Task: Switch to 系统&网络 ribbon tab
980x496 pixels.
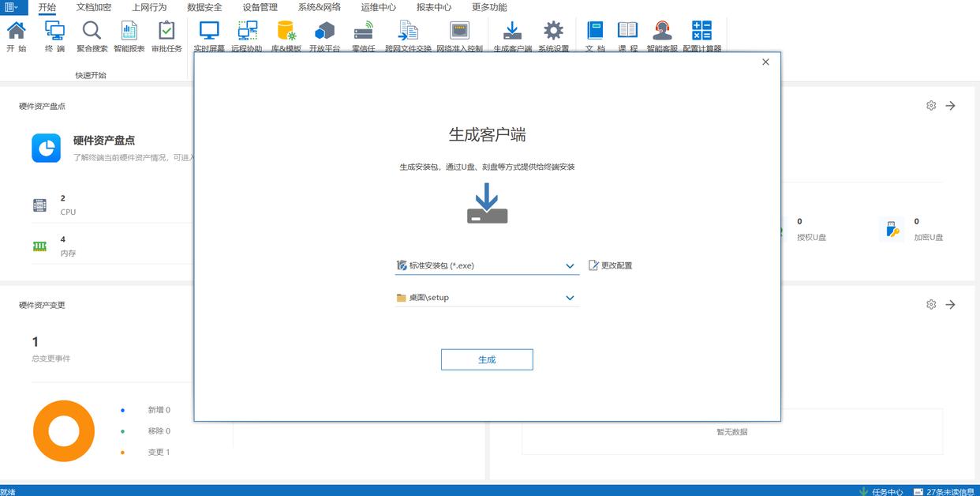Action: (x=319, y=7)
